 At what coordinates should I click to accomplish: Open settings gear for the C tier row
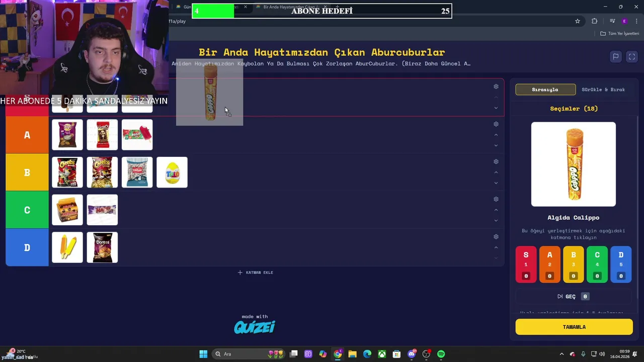[x=496, y=199]
